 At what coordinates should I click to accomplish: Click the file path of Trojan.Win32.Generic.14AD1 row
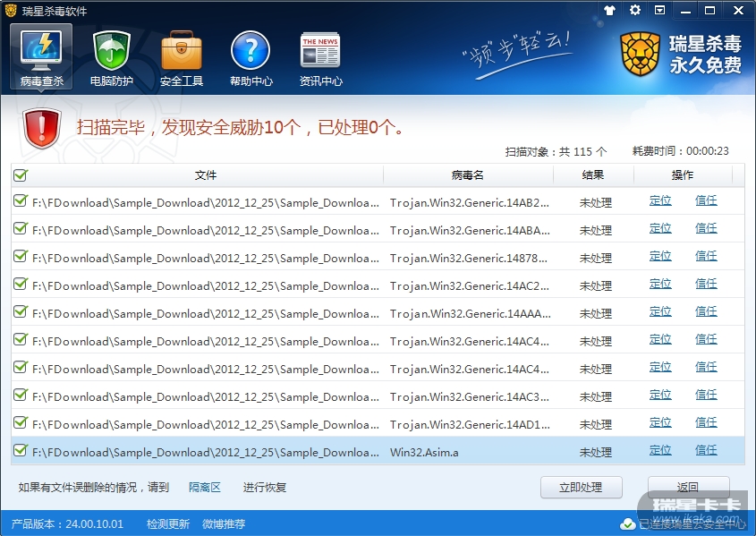206,425
